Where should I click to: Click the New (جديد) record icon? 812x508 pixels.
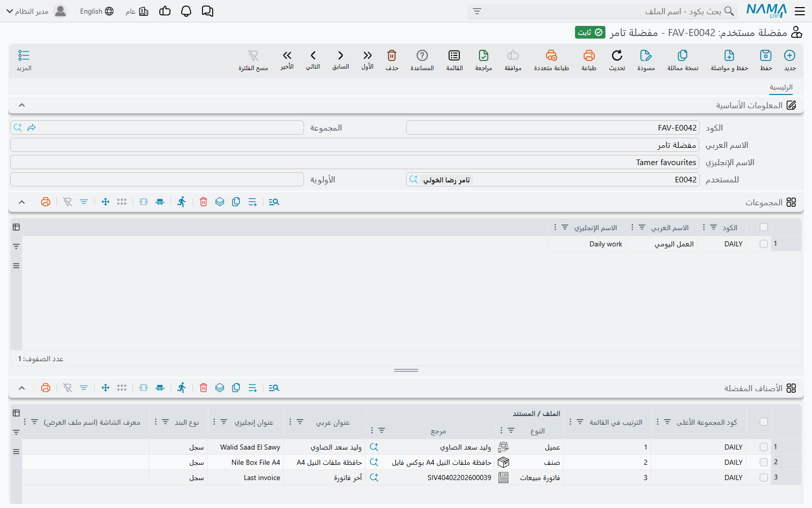[790, 55]
